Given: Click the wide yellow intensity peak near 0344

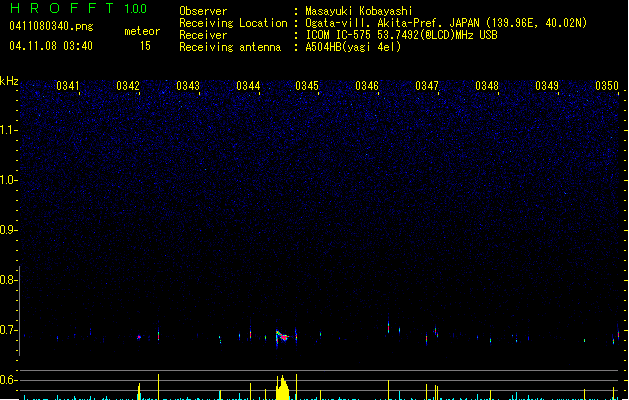Looking at the screenshot, I should pos(283,388).
